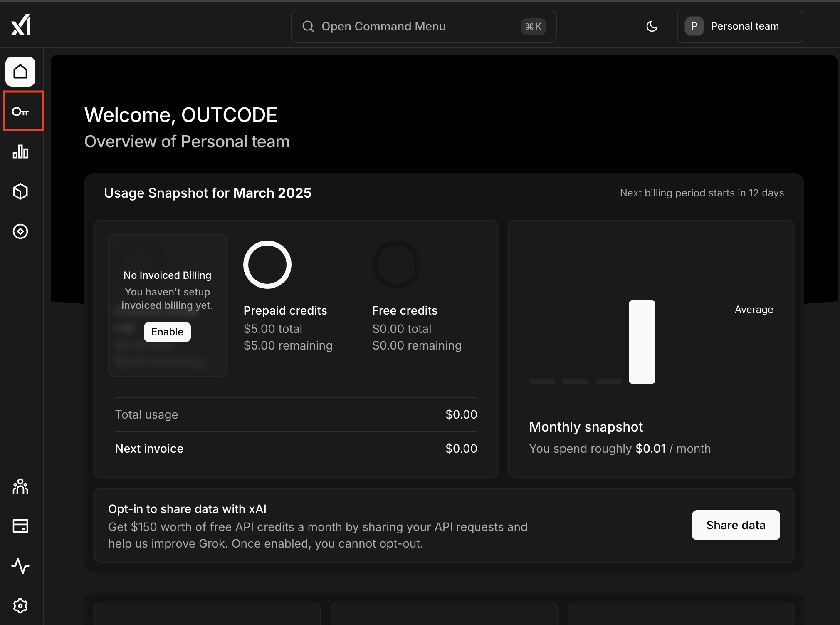Open the API keys sidebar icon
Viewport: 840px width, 625px height.
pyautogui.click(x=20, y=112)
